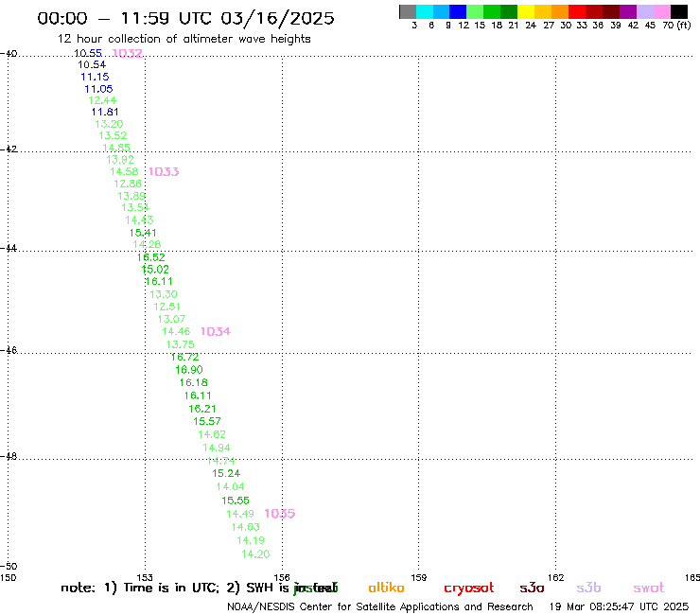This screenshot has height=615, width=700.
Task: Select the 's3b' satellite legend label
Action: (588, 588)
